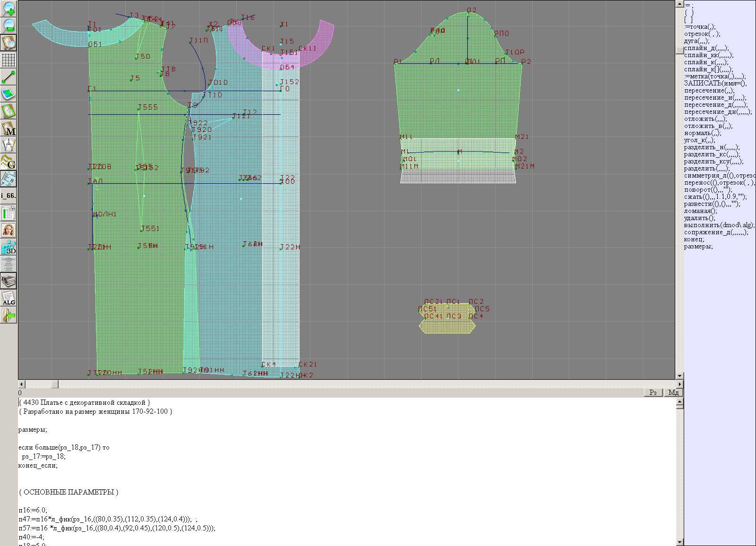
Task: Click the code line 'п16:=6.0;'
Action: [33, 510]
